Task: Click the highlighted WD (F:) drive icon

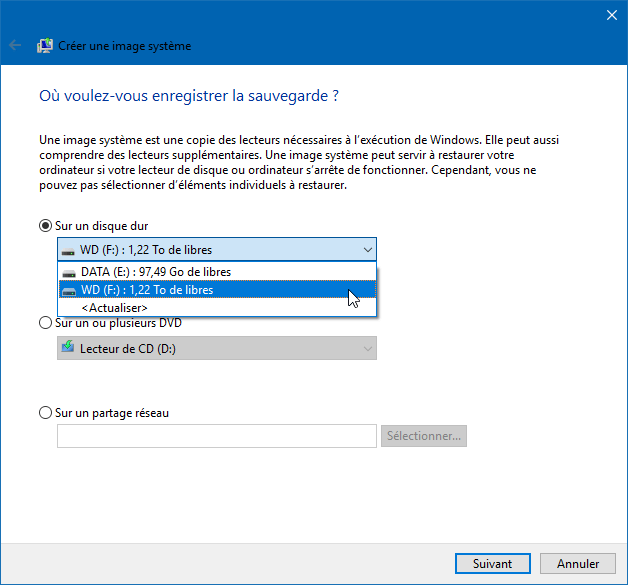Action: 69,291
